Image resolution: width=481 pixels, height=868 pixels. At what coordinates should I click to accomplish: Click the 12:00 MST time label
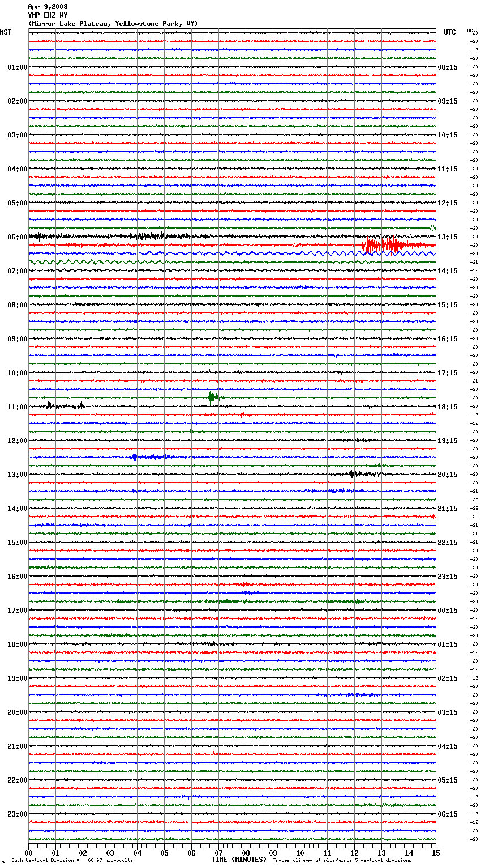click(x=18, y=441)
